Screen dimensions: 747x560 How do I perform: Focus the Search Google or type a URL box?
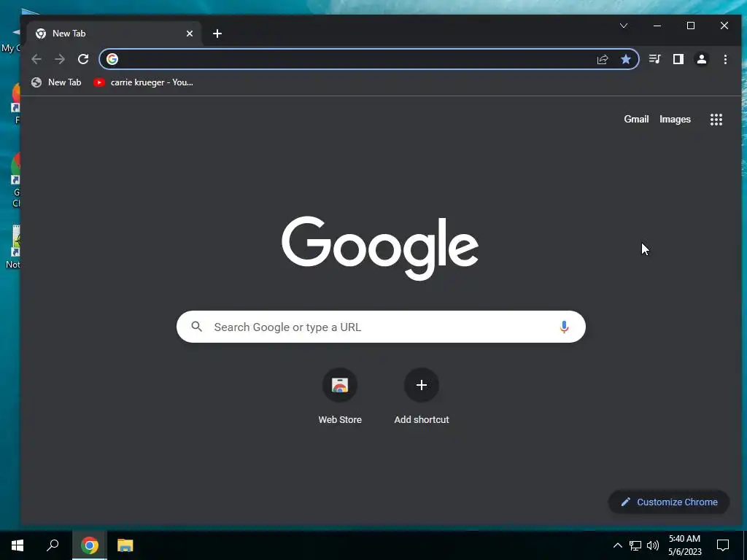(381, 327)
